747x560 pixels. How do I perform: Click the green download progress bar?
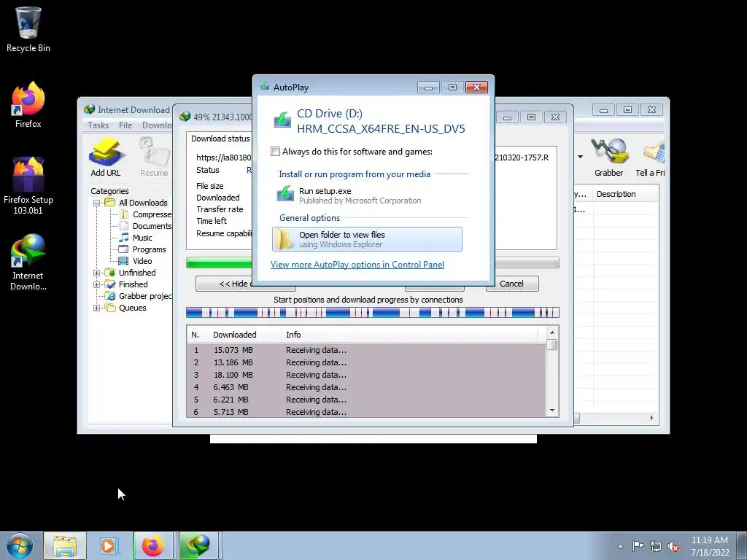(x=219, y=262)
